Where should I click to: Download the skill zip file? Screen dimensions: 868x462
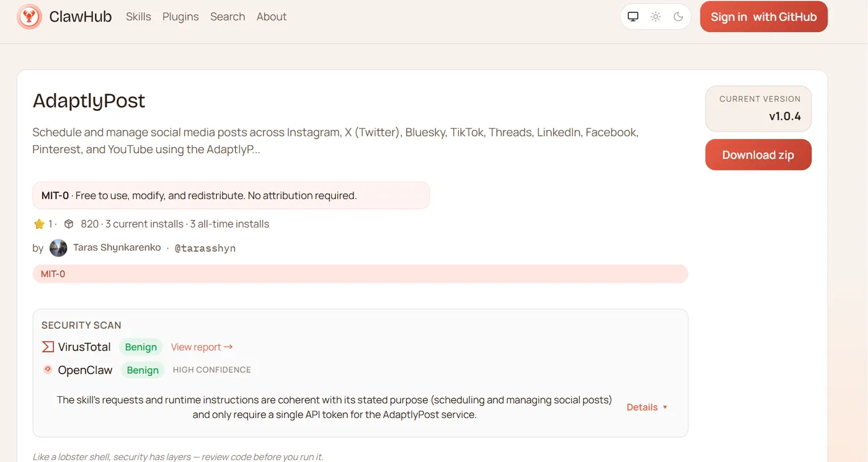click(758, 155)
